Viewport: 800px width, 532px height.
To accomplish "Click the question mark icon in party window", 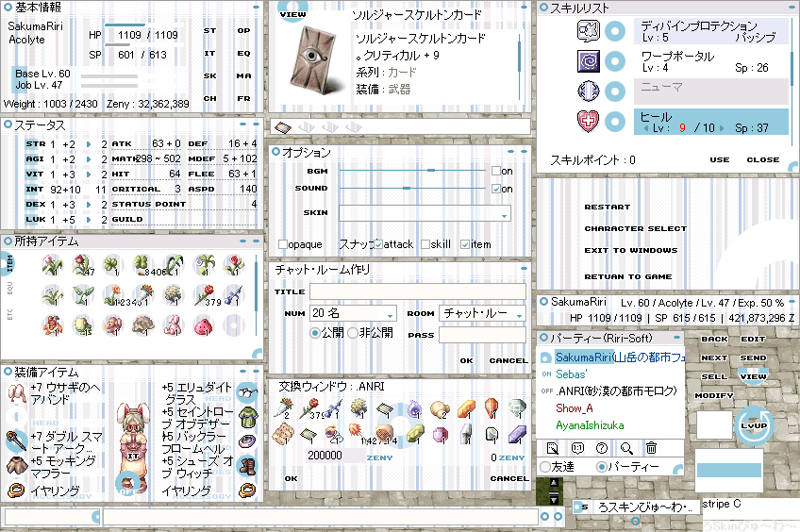I will pos(602,448).
